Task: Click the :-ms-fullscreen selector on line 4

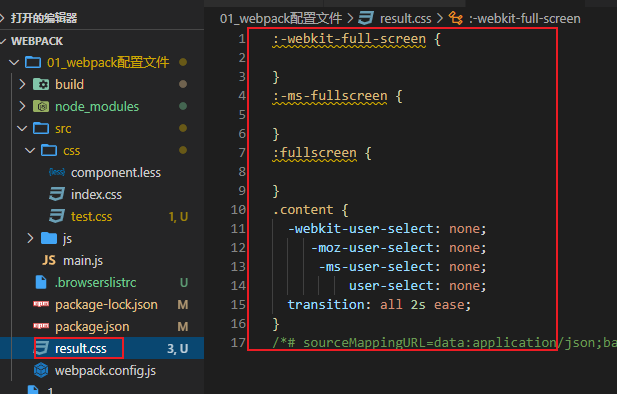Action: pyautogui.click(x=330, y=96)
